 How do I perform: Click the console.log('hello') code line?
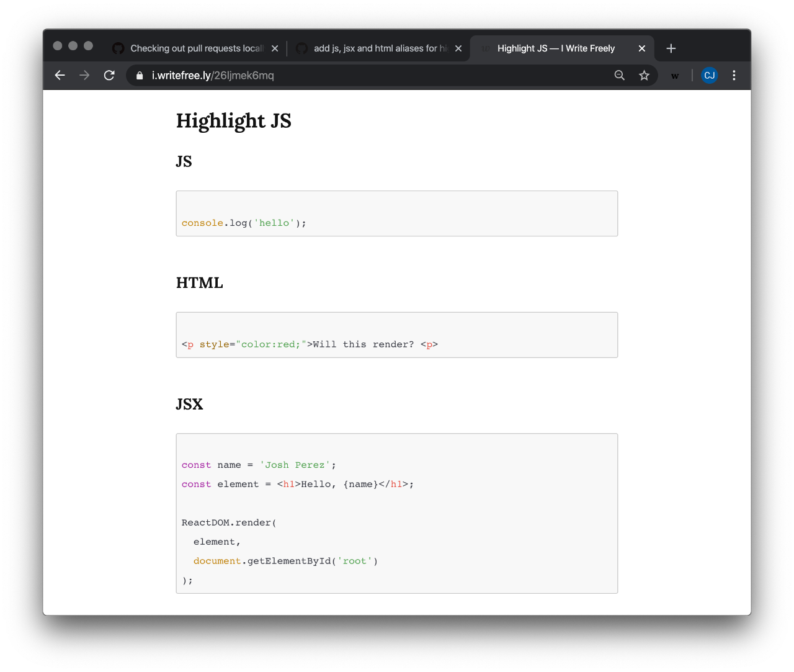click(244, 223)
